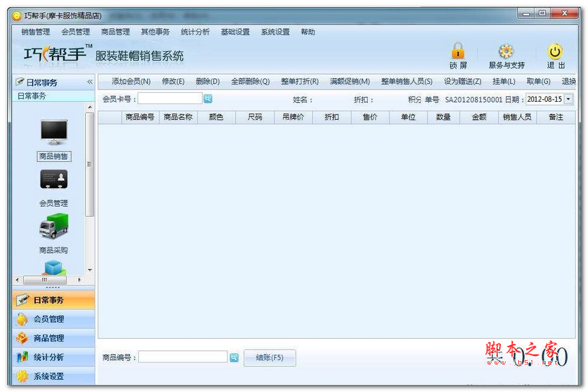Open the 帮助 menu
This screenshot has height=392, width=588.
click(x=308, y=31)
